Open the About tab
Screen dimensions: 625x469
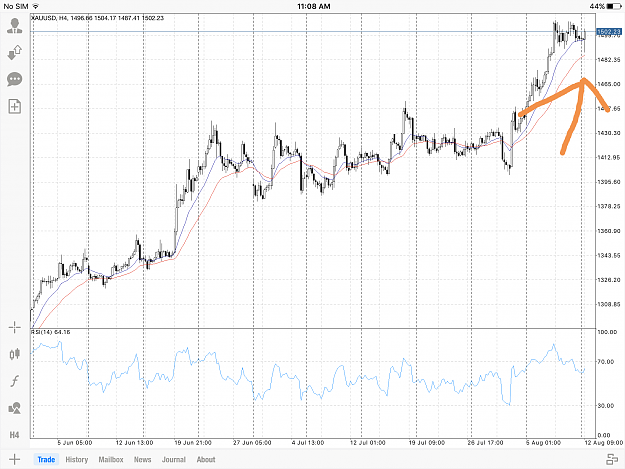[206, 459]
